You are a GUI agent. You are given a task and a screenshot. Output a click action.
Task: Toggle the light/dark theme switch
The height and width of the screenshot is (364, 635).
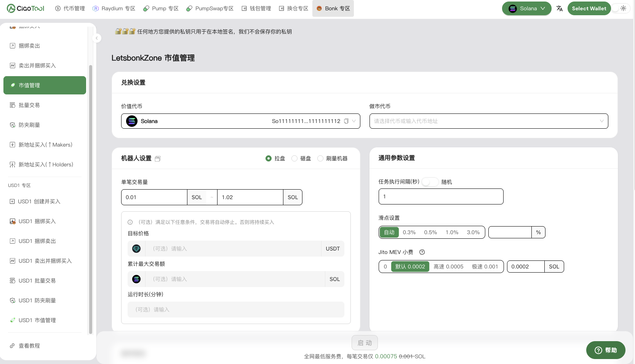pos(620,8)
